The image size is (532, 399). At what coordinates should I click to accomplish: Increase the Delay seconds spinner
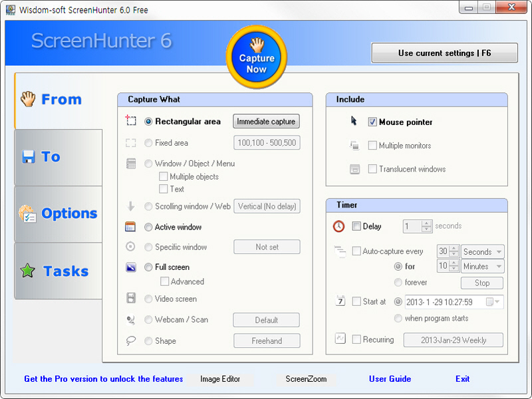[426, 223]
